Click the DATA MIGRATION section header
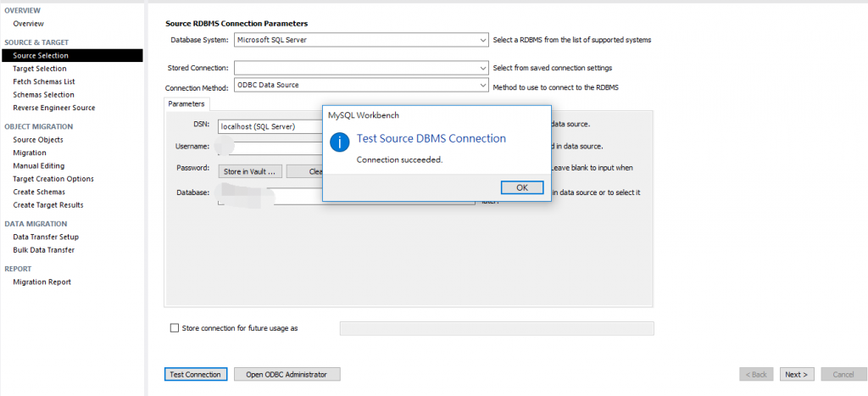868x396 pixels. [x=36, y=225]
